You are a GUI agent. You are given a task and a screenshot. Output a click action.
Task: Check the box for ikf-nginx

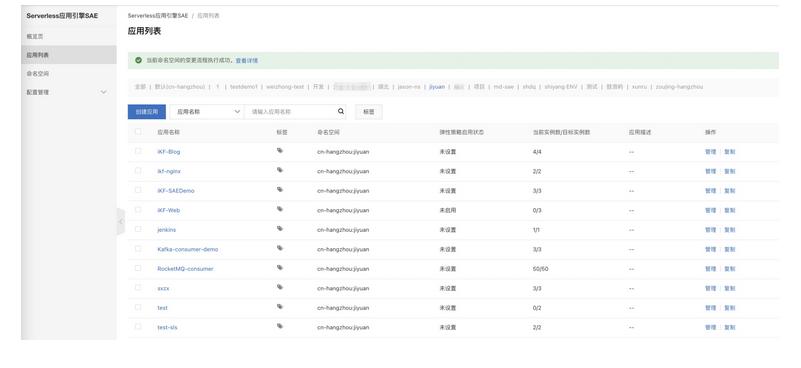point(138,170)
